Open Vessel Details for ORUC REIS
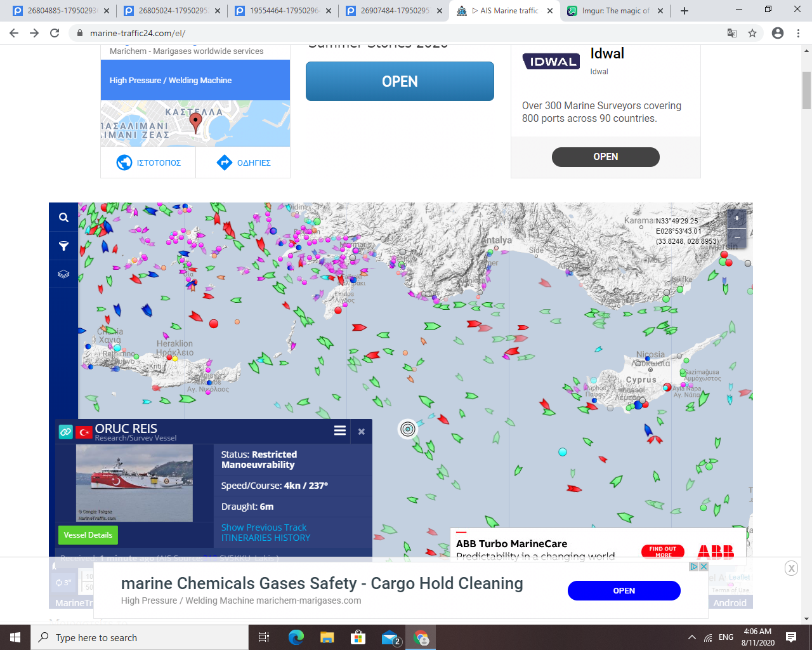The image size is (812, 650). coord(88,535)
